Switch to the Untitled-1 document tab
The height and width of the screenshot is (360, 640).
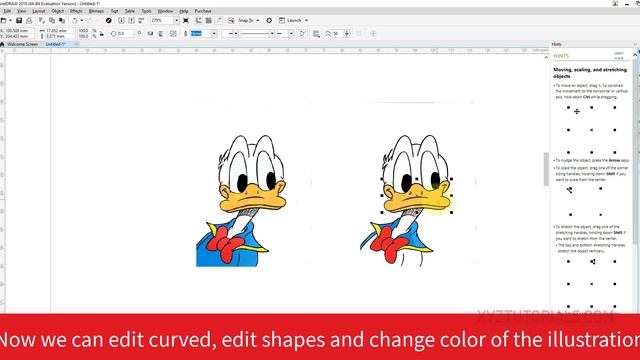coord(56,44)
